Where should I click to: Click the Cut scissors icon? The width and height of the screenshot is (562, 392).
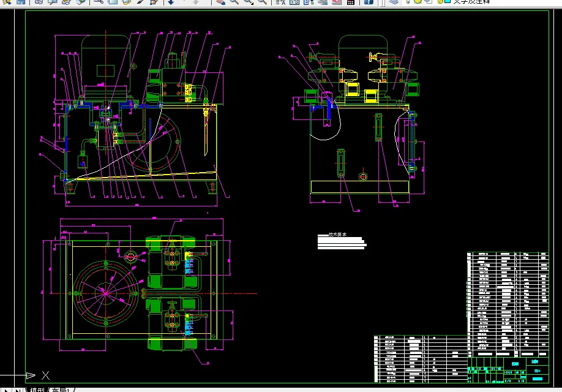tap(99, 2)
